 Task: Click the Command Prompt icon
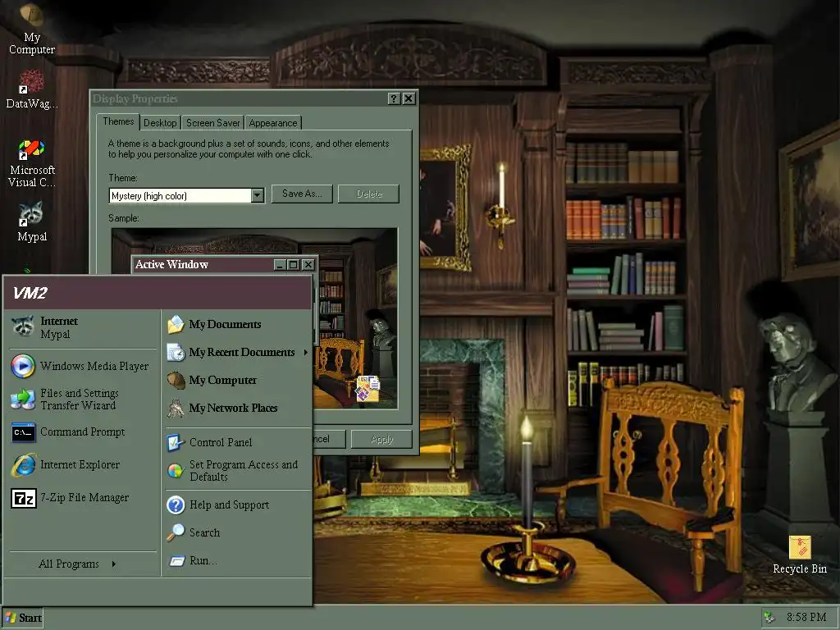pos(24,432)
